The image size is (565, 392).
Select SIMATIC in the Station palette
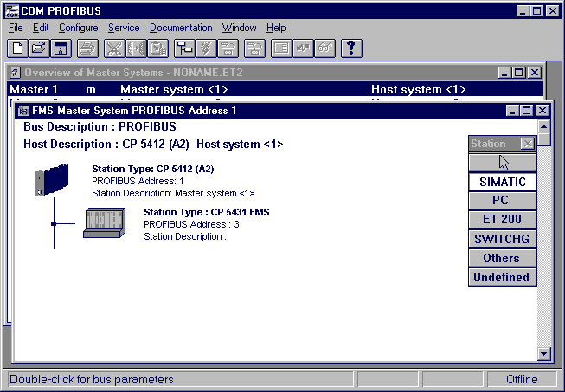click(x=503, y=182)
